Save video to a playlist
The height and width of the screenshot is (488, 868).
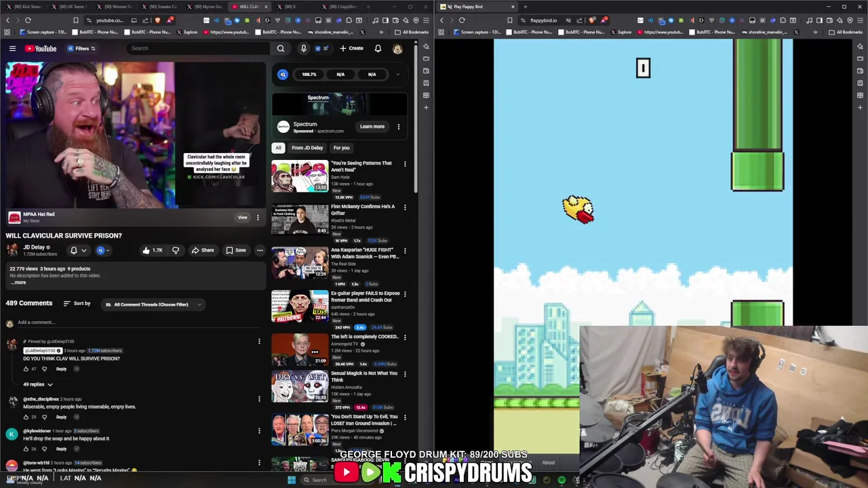(x=236, y=250)
